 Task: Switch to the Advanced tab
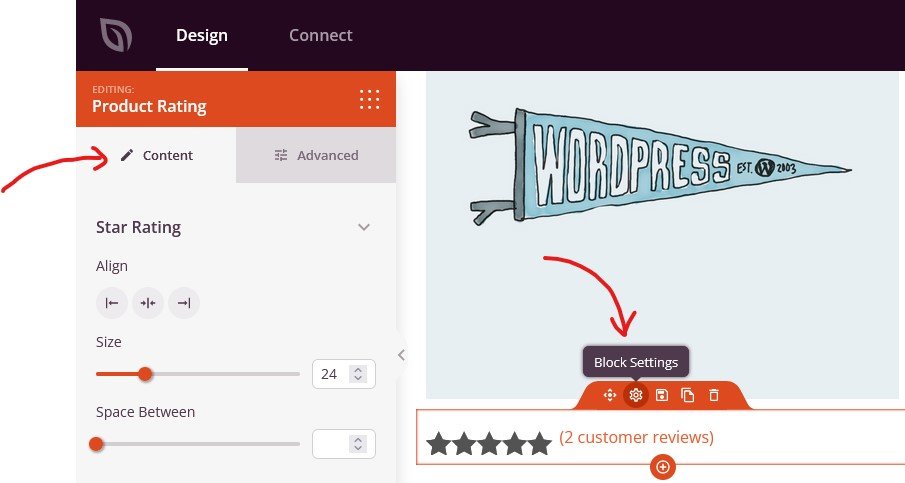pos(316,155)
